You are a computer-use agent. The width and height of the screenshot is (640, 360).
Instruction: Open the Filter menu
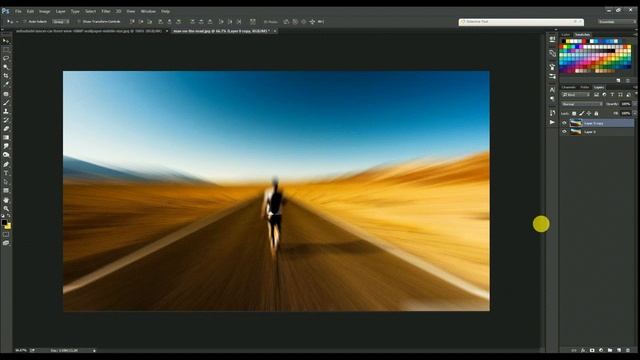(x=106, y=11)
